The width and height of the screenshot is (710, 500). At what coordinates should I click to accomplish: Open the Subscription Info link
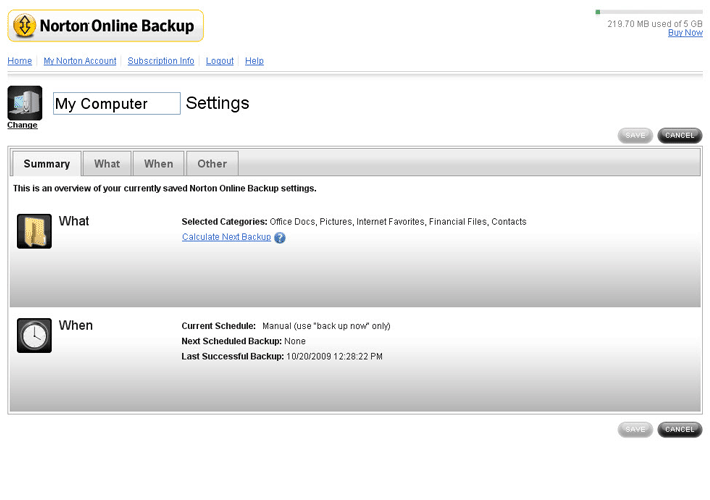click(x=161, y=61)
